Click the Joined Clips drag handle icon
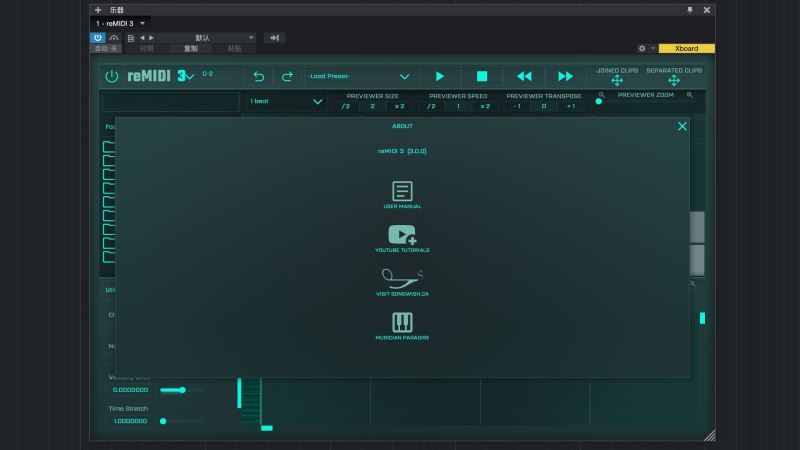Screen dimensions: 800x450 tap(617, 81)
